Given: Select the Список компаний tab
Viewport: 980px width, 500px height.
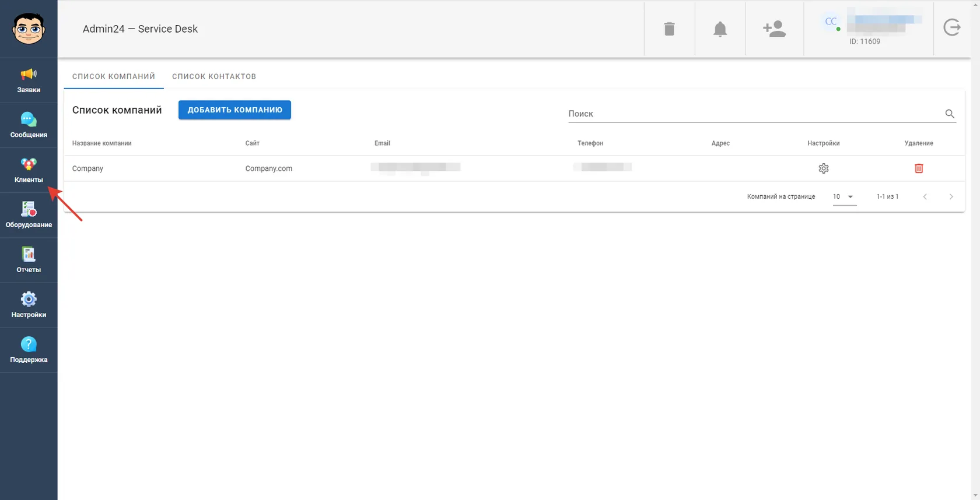Looking at the screenshot, I should (x=114, y=76).
